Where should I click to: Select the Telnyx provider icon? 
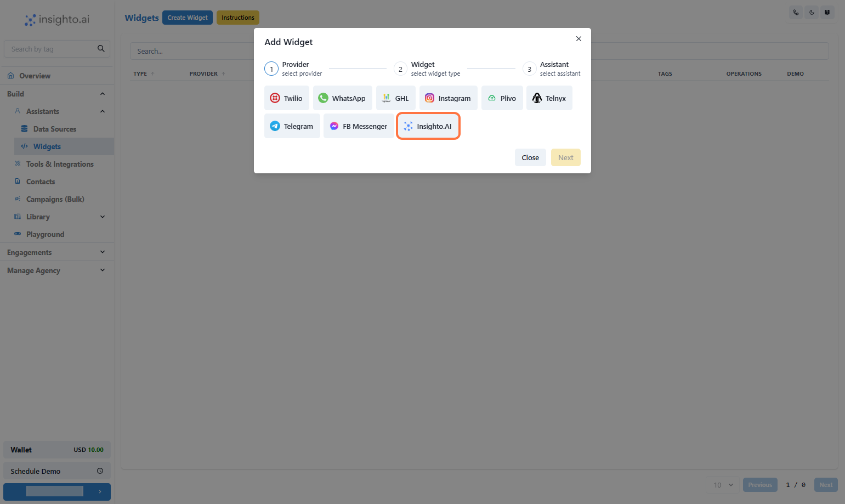(537, 98)
